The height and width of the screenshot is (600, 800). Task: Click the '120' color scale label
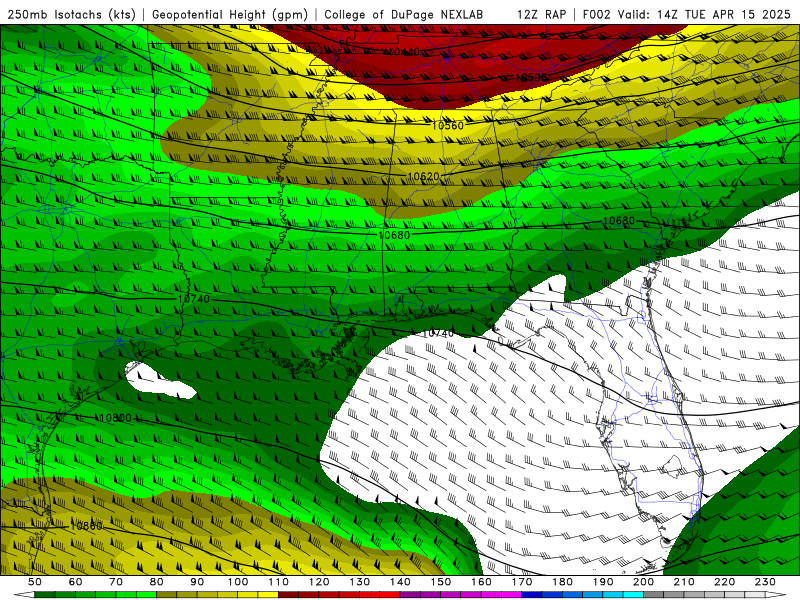click(319, 582)
